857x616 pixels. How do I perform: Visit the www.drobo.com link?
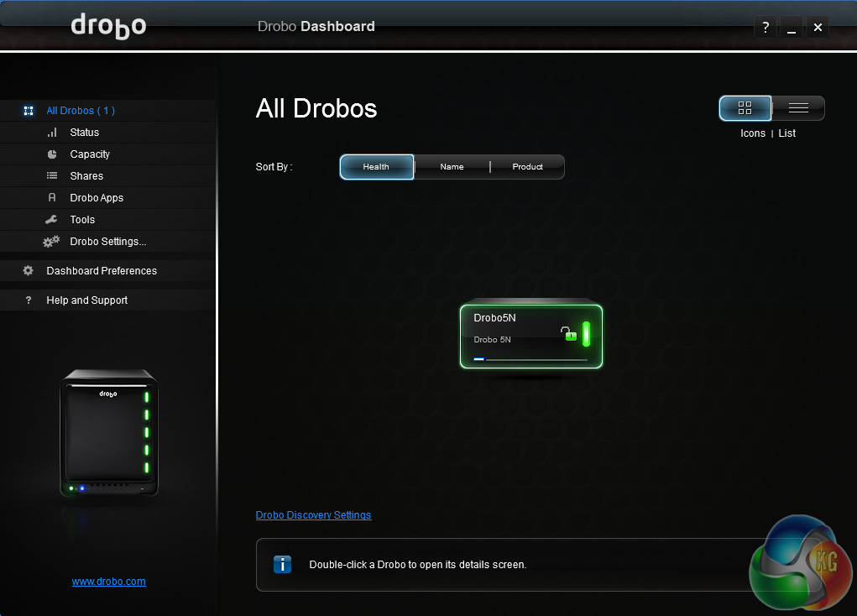pos(109,582)
